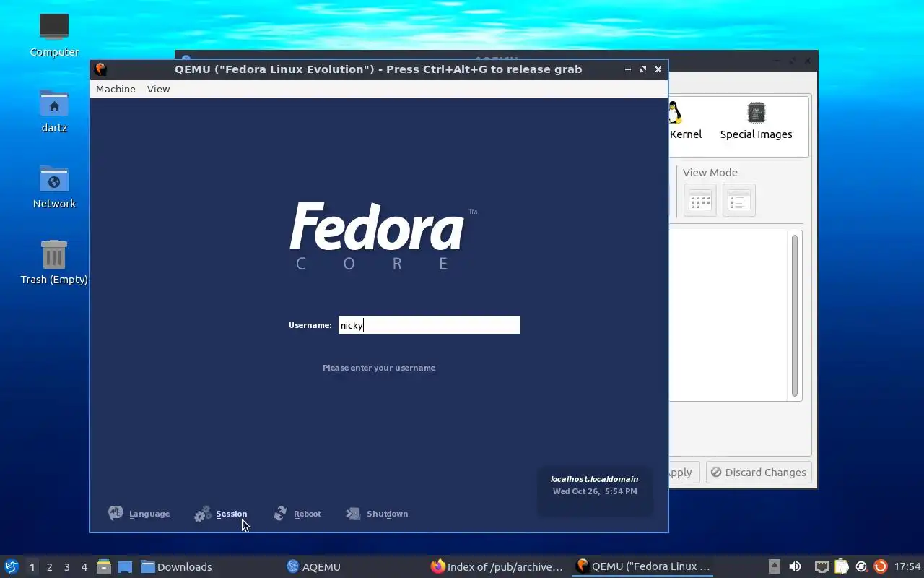Switch AQEMU to list view mode

click(x=738, y=200)
